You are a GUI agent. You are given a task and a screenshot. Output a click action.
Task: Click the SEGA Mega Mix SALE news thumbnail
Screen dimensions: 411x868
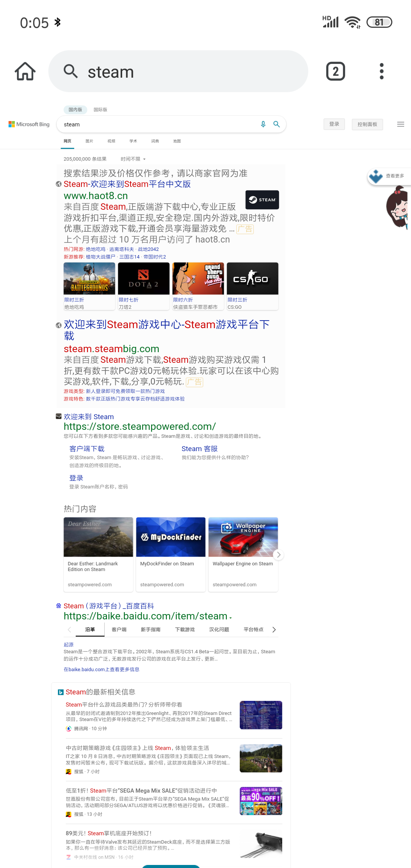coord(261,801)
